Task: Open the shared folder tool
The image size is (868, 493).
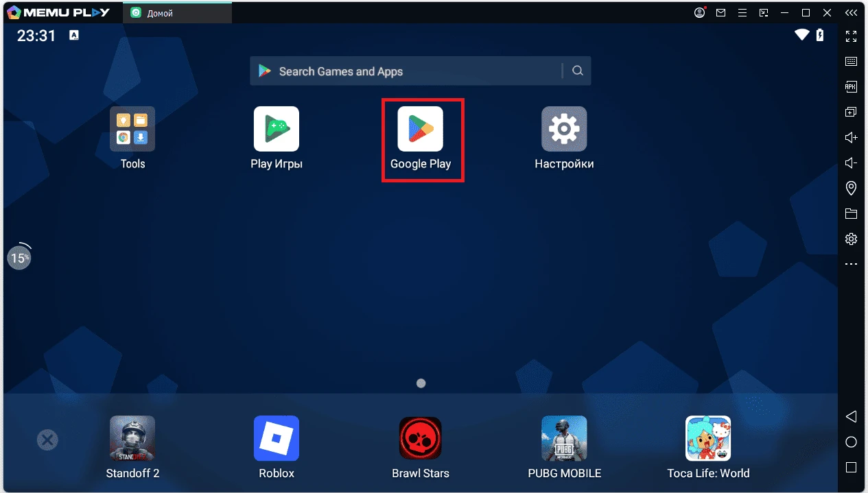Action: pos(851,213)
